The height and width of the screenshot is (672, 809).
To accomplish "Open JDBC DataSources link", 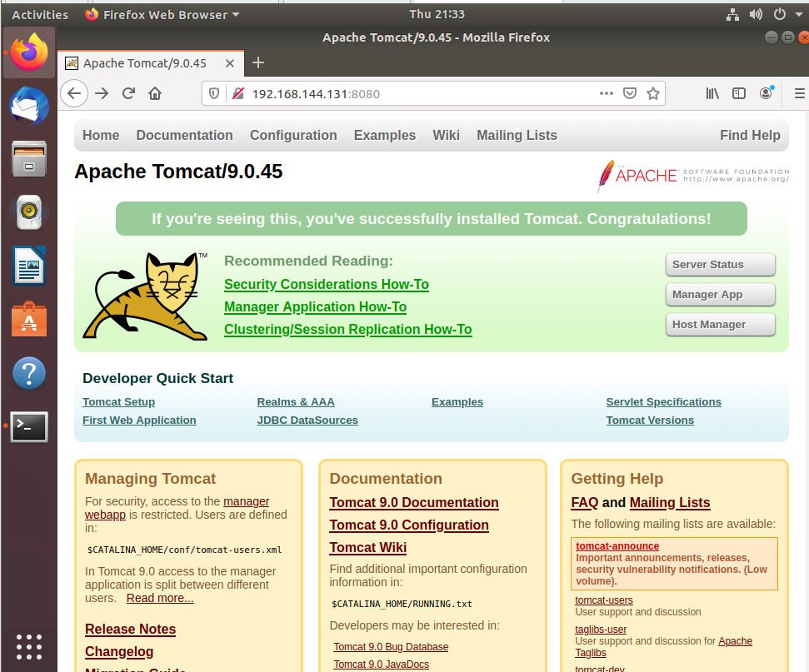I will click(307, 421).
